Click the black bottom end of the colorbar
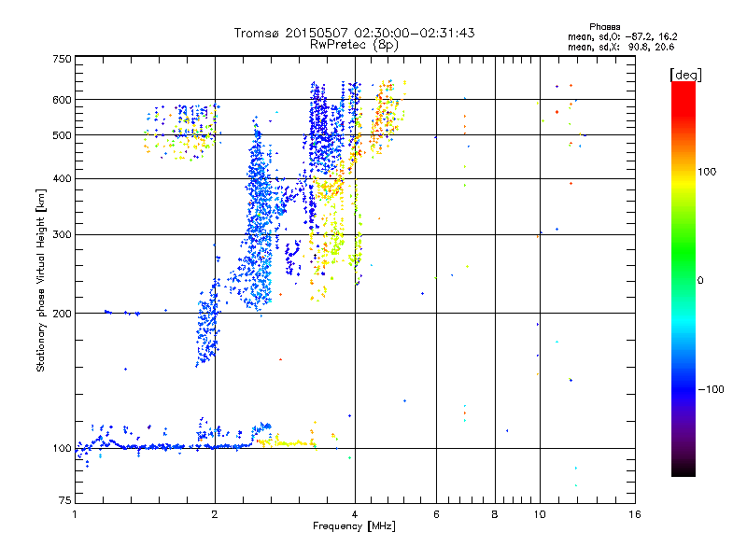Viewport: 747px width, 560px height. (x=684, y=470)
